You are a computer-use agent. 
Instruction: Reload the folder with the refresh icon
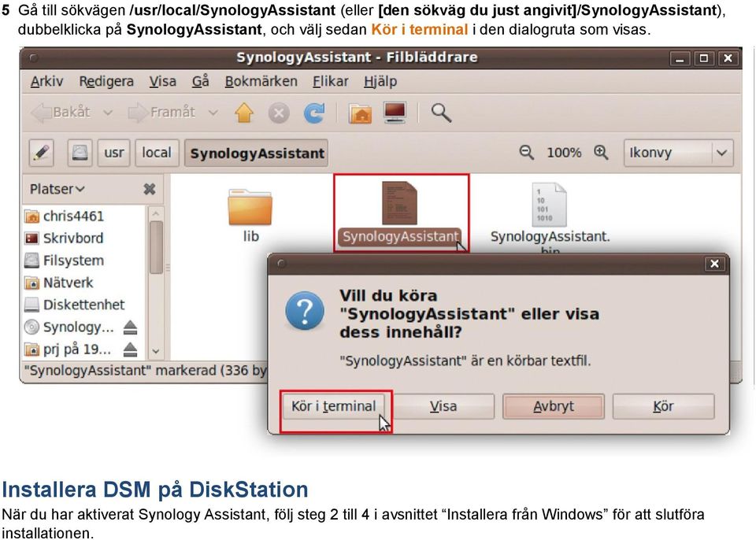pos(314,113)
